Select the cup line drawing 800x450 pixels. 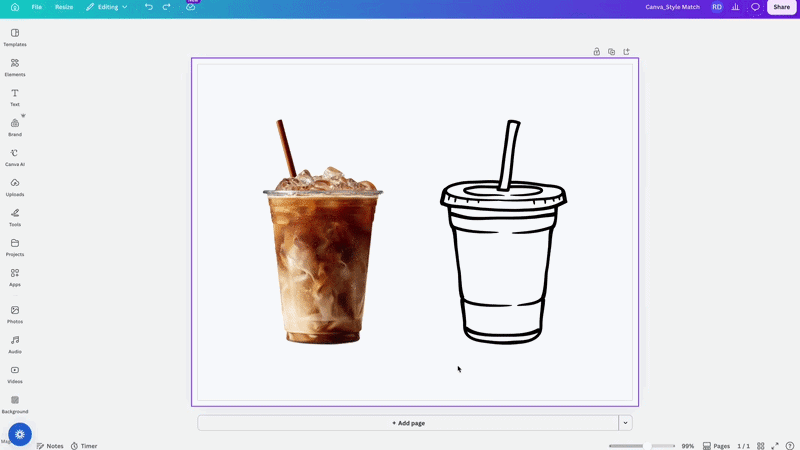[504, 232]
